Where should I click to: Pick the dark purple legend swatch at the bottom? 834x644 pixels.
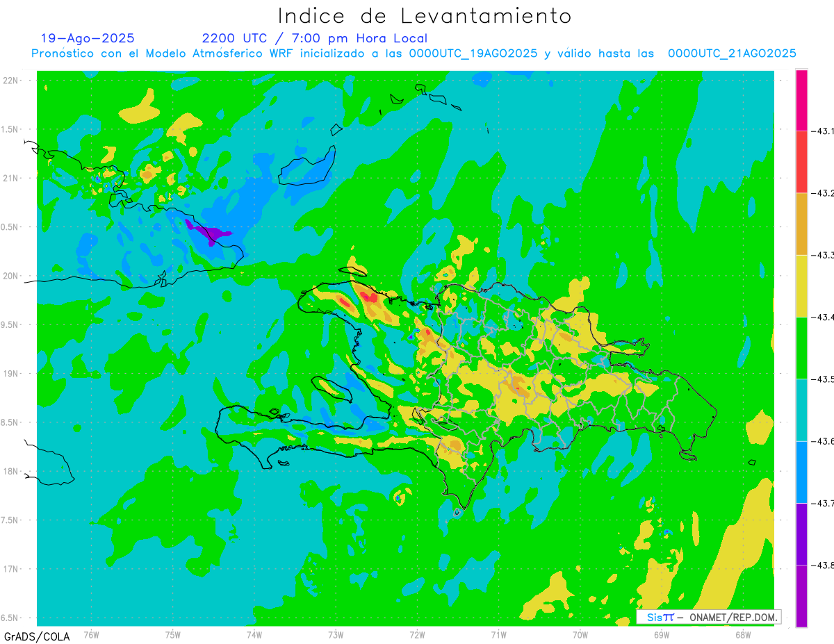click(801, 596)
